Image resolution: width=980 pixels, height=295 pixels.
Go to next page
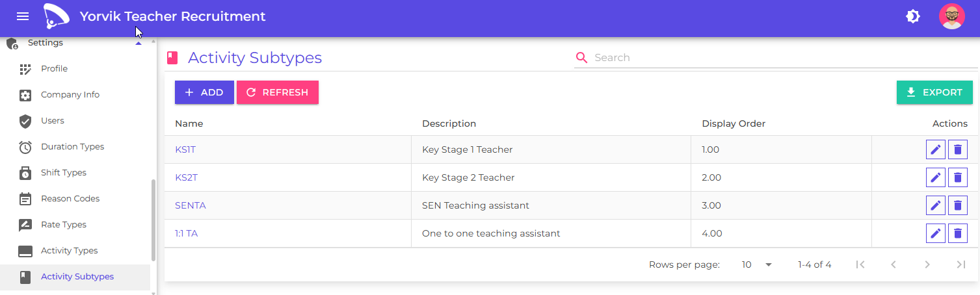pyautogui.click(x=927, y=264)
